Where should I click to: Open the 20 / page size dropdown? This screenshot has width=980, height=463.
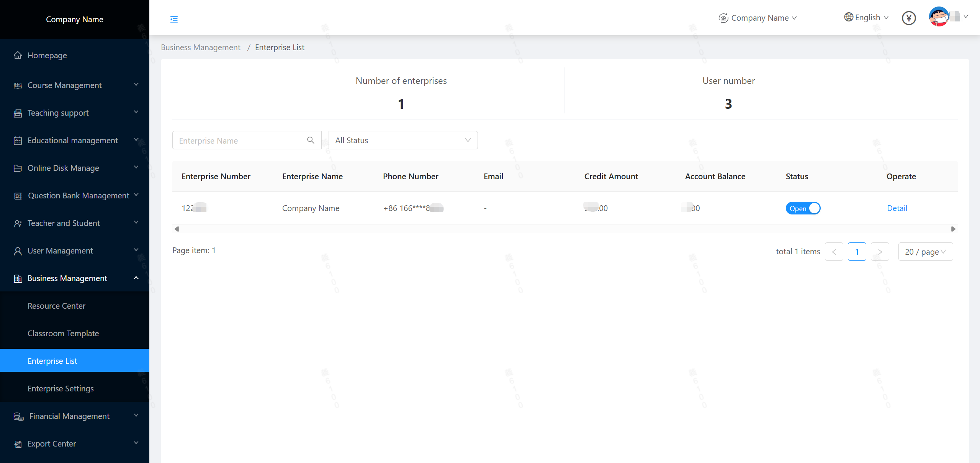tap(925, 252)
